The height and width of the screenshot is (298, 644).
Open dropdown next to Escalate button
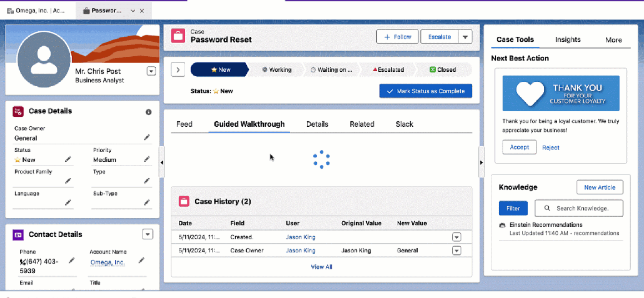pos(465,37)
